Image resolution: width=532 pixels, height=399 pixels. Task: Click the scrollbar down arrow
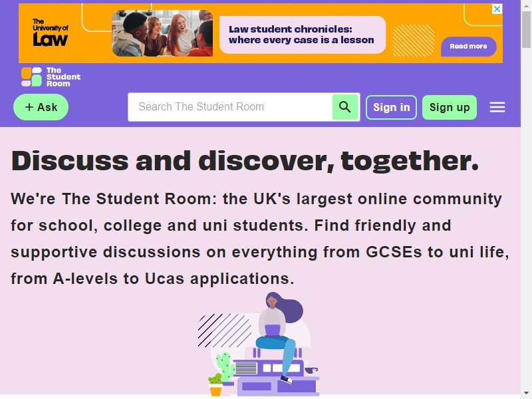click(x=526, y=393)
